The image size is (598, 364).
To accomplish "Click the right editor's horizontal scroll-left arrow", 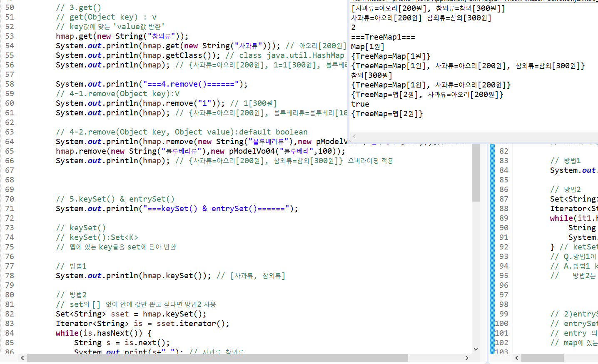I will pos(517,358).
